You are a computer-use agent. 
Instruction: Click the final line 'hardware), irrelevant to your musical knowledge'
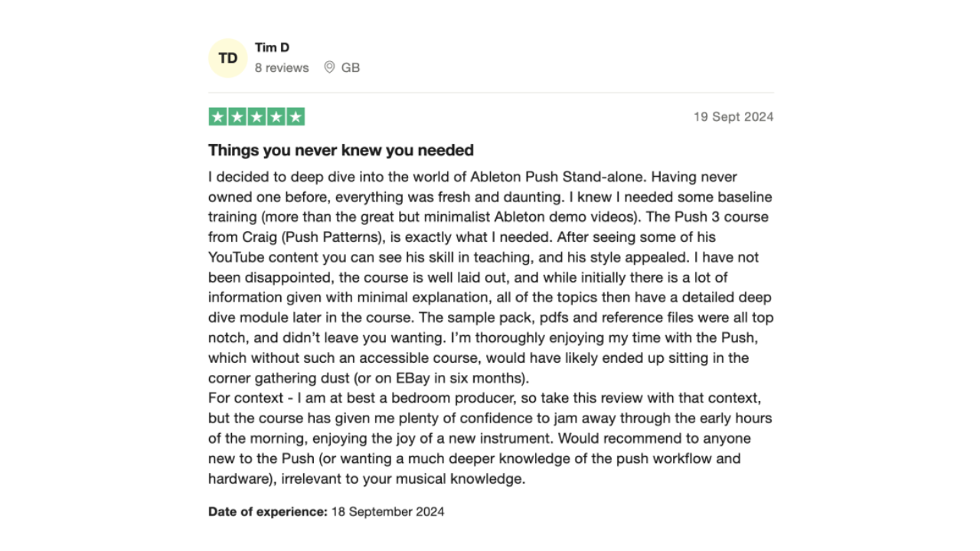click(x=367, y=479)
